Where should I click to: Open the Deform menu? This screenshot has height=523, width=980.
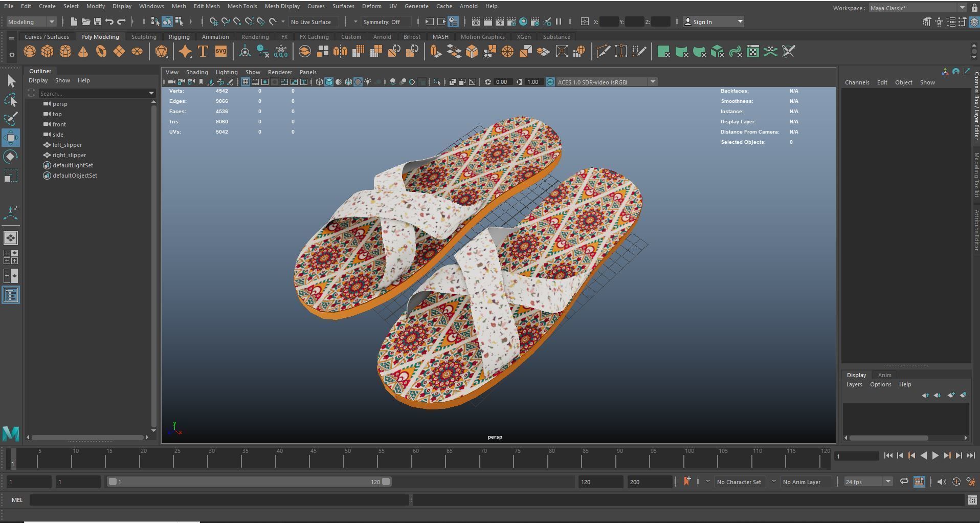pos(371,6)
